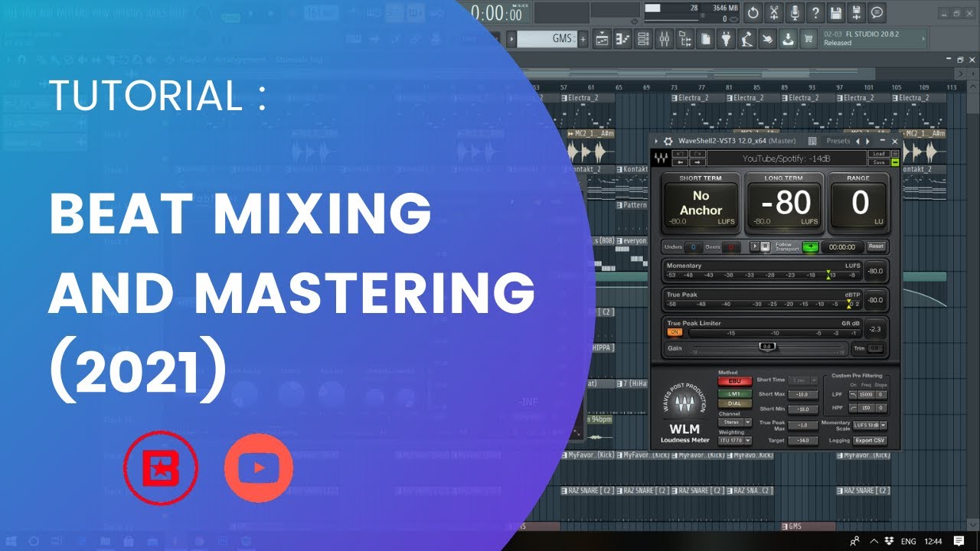Click the Reset button in WLM
Viewport: 980px width, 551px height.
[x=876, y=246]
